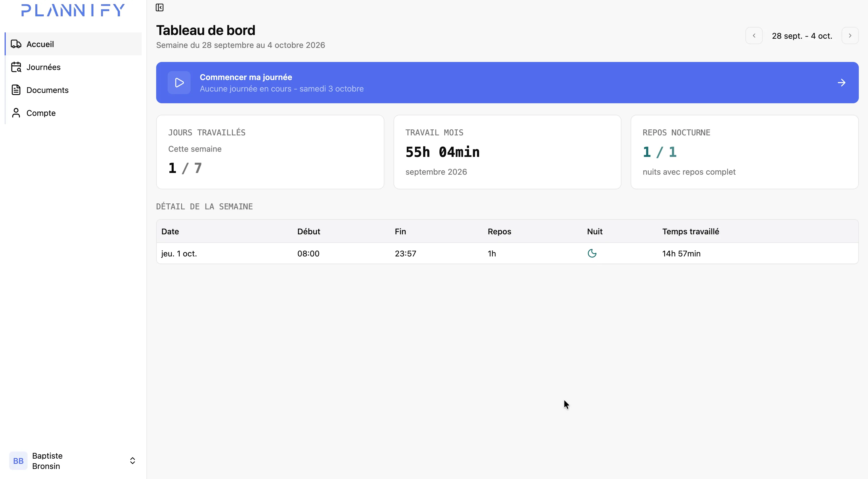This screenshot has width=868, height=479.
Task: Click the 1h rest cell
Action: pyautogui.click(x=492, y=254)
